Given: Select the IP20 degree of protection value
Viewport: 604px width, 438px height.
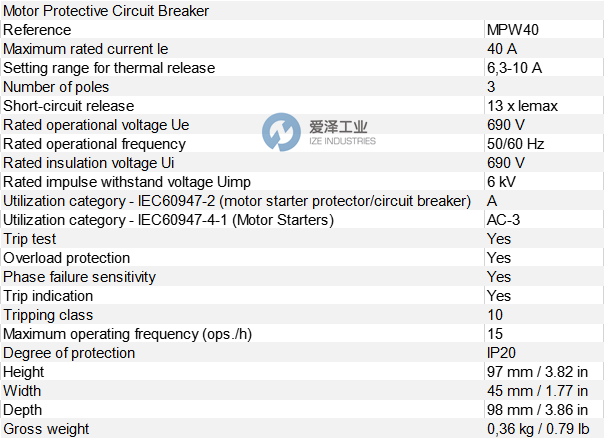Looking at the screenshot, I should pyautogui.click(x=503, y=353).
